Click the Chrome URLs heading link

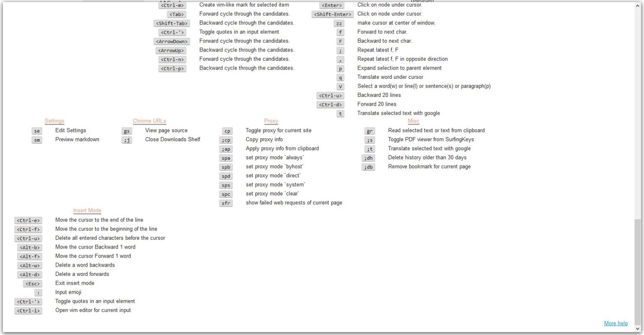(149, 121)
